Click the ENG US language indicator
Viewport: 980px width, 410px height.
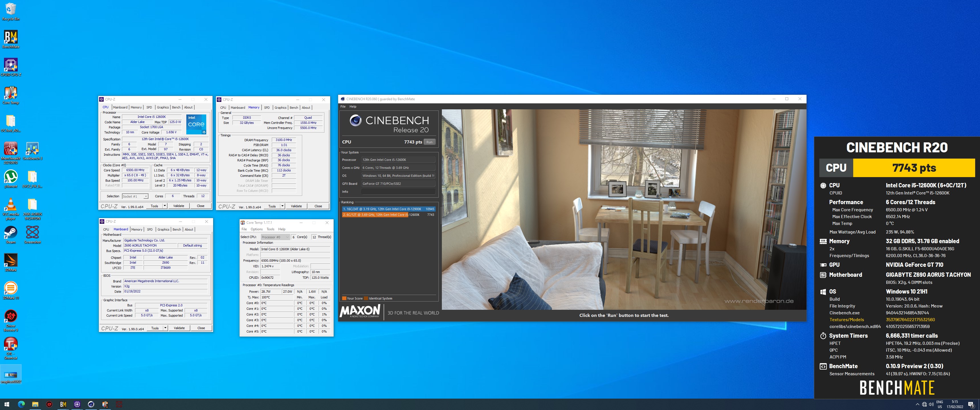pyautogui.click(x=940, y=404)
